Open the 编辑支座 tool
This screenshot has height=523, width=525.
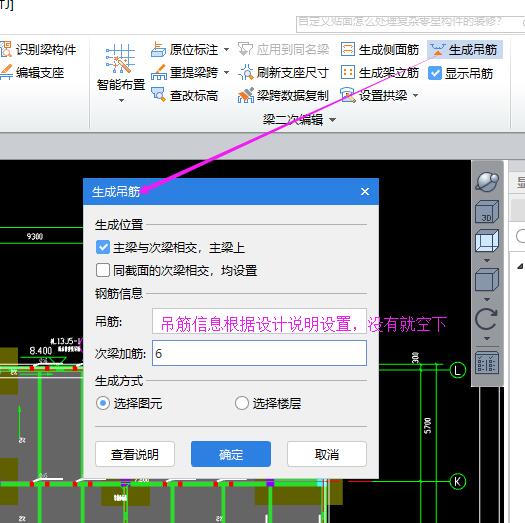[32, 72]
